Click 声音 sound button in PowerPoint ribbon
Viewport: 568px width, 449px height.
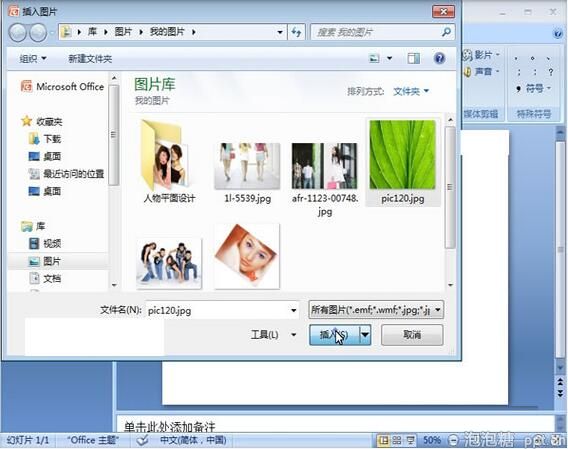click(481, 72)
